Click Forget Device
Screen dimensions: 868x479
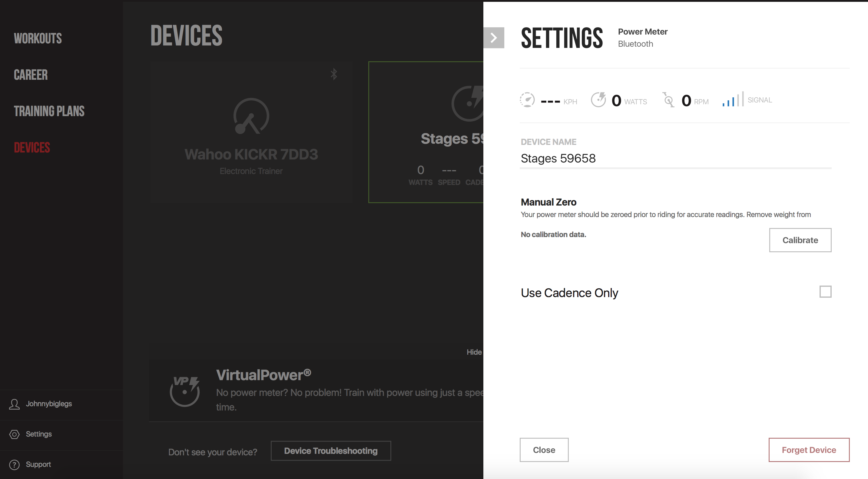[809, 450]
